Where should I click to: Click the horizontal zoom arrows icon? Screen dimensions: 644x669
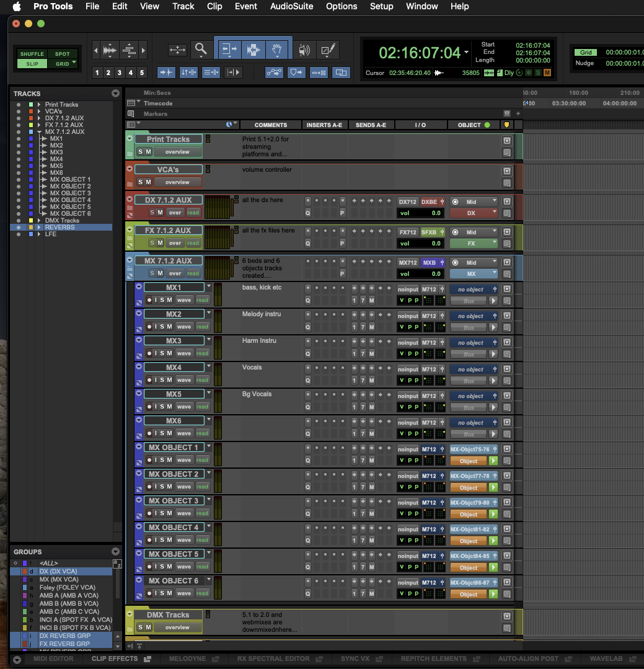click(x=177, y=50)
